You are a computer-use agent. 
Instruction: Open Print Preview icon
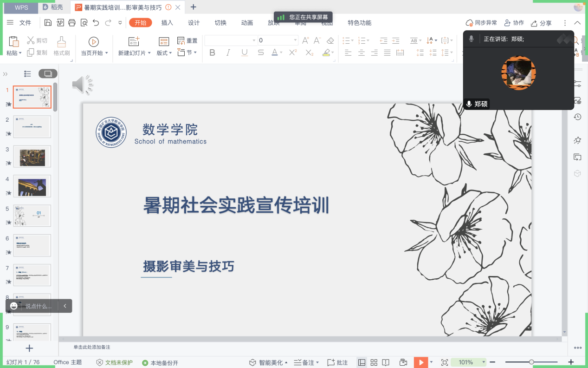(84, 23)
